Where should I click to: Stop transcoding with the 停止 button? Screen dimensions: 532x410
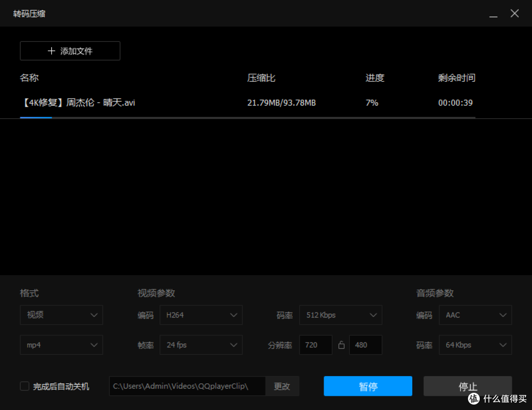[x=467, y=386]
